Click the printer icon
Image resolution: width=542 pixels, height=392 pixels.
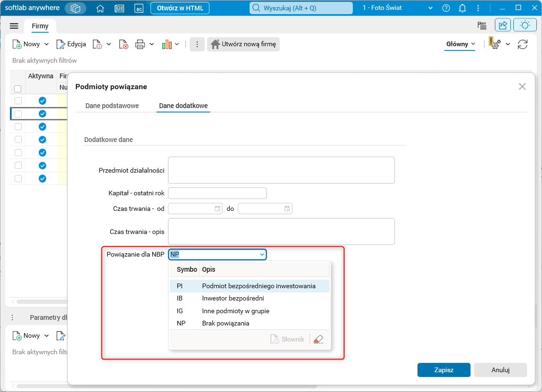[140, 44]
